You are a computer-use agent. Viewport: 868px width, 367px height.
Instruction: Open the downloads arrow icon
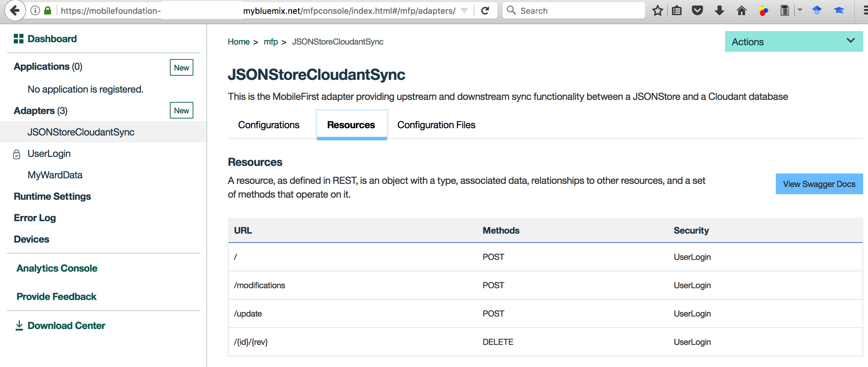720,11
